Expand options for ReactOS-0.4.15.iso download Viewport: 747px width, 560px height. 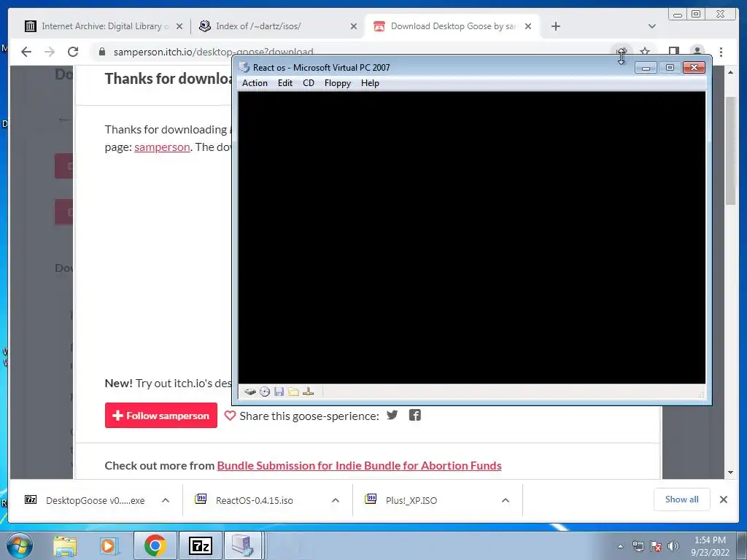tap(336, 500)
